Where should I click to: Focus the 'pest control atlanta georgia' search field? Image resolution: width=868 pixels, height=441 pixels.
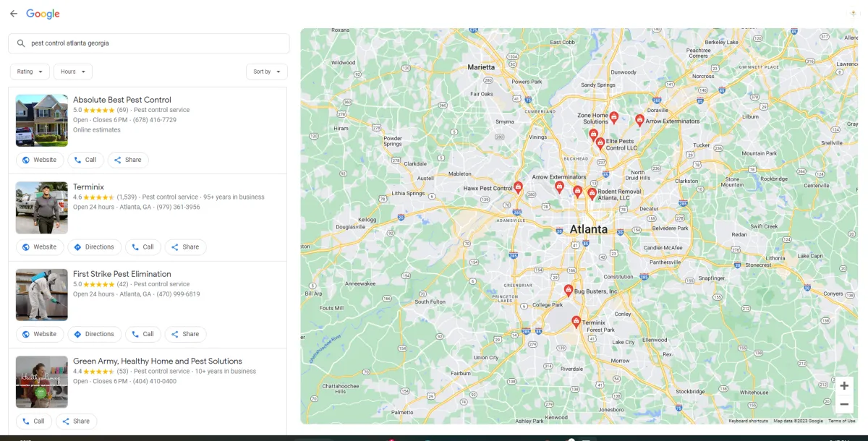click(149, 43)
